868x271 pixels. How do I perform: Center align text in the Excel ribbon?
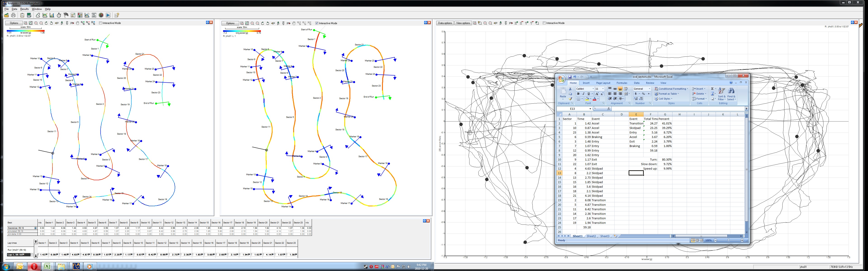pos(615,94)
